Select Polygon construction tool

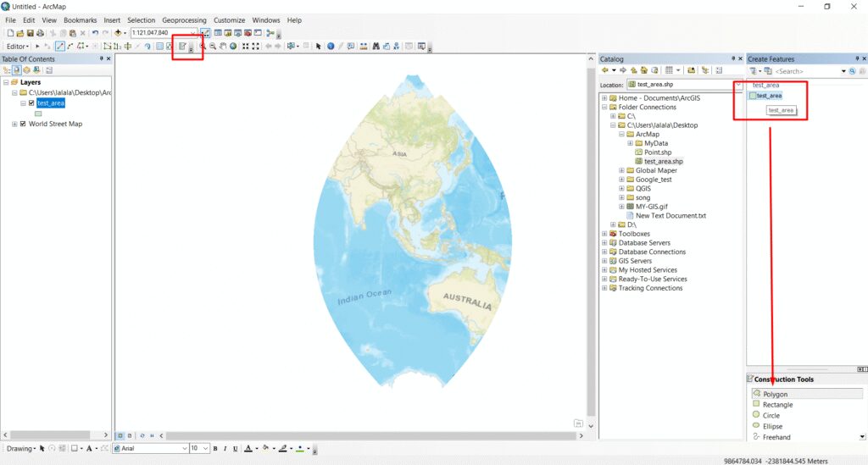807,394
